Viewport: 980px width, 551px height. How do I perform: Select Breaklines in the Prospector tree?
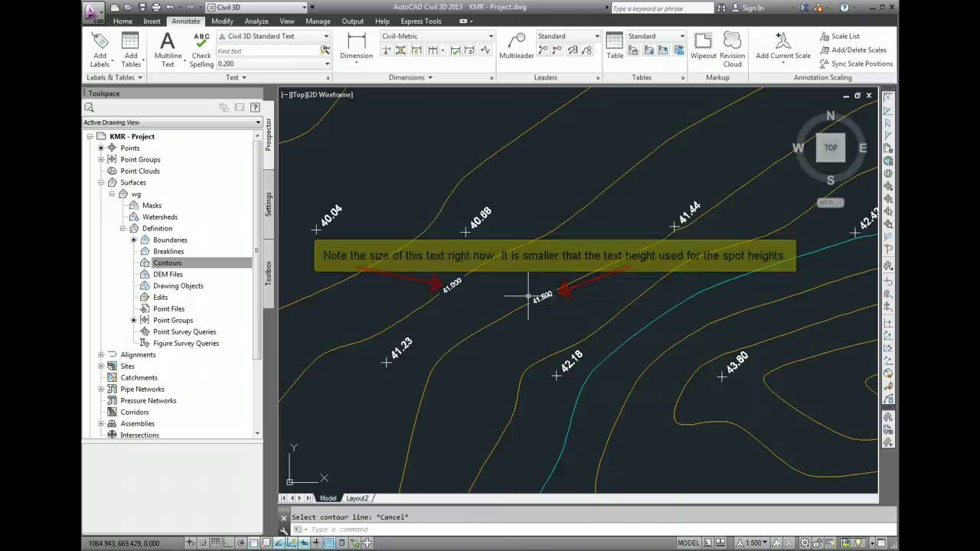pyautogui.click(x=168, y=251)
